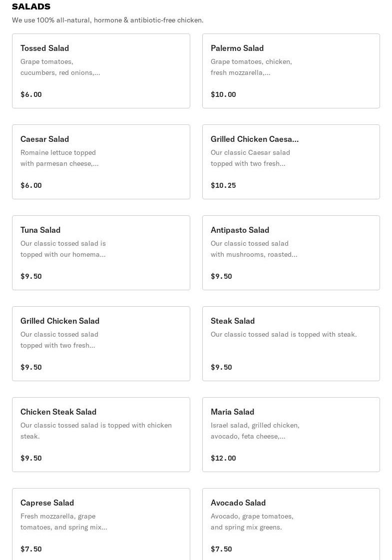This screenshot has height=560, width=392.
Task: Open the Tossed Salad item card
Action: click(101, 71)
